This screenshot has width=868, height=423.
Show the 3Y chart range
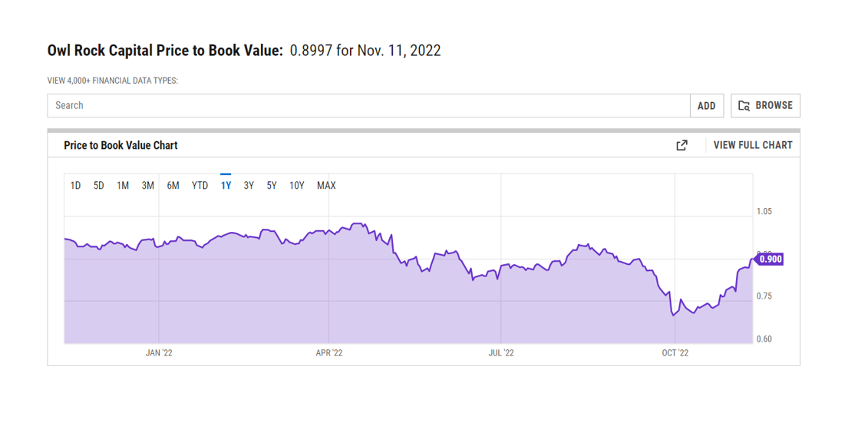[249, 186]
